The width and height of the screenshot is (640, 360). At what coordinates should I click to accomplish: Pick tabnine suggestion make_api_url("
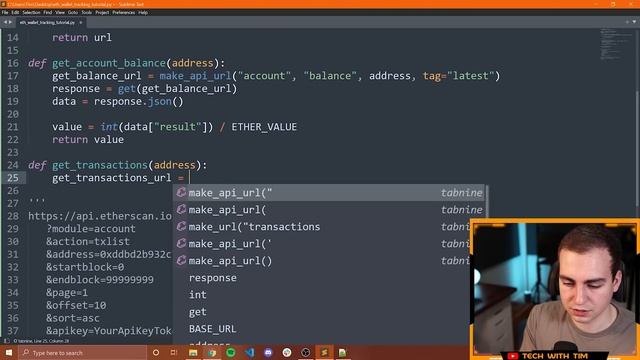coord(329,193)
